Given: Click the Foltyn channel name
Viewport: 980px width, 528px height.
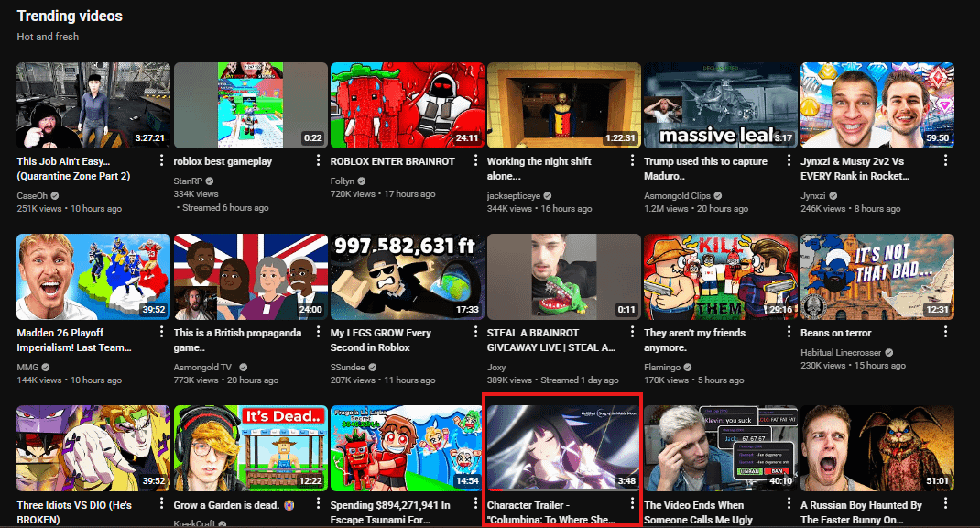Looking at the screenshot, I should click(343, 181).
